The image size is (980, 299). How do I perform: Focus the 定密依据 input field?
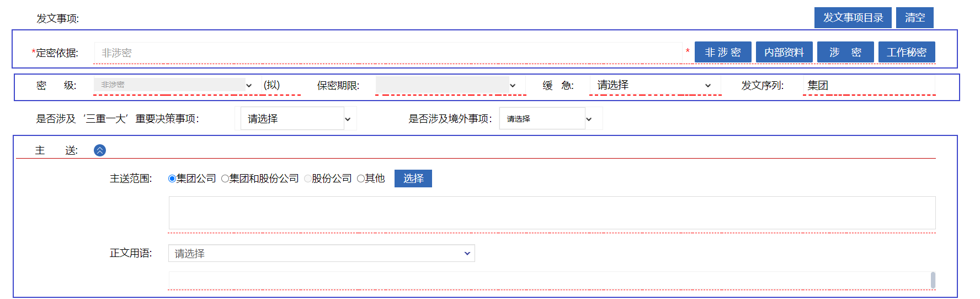coord(388,53)
